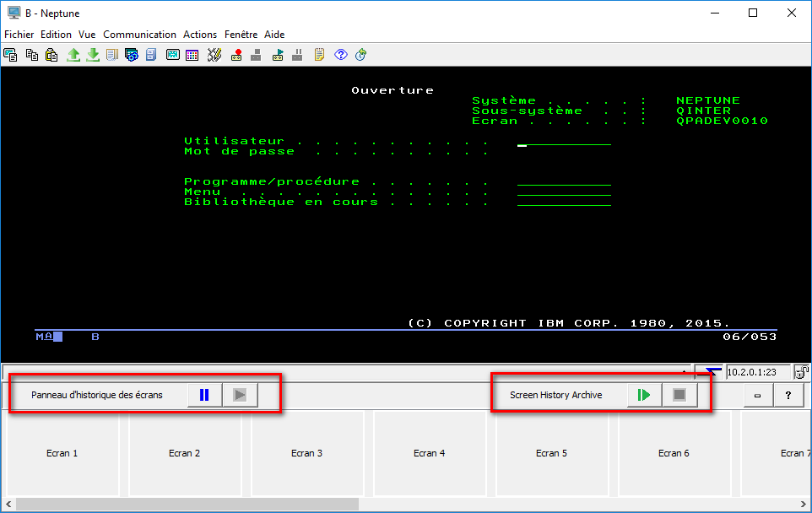Viewport: 812px width, 513px height.
Task: Open the Fichier menu
Action: pos(19,35)
